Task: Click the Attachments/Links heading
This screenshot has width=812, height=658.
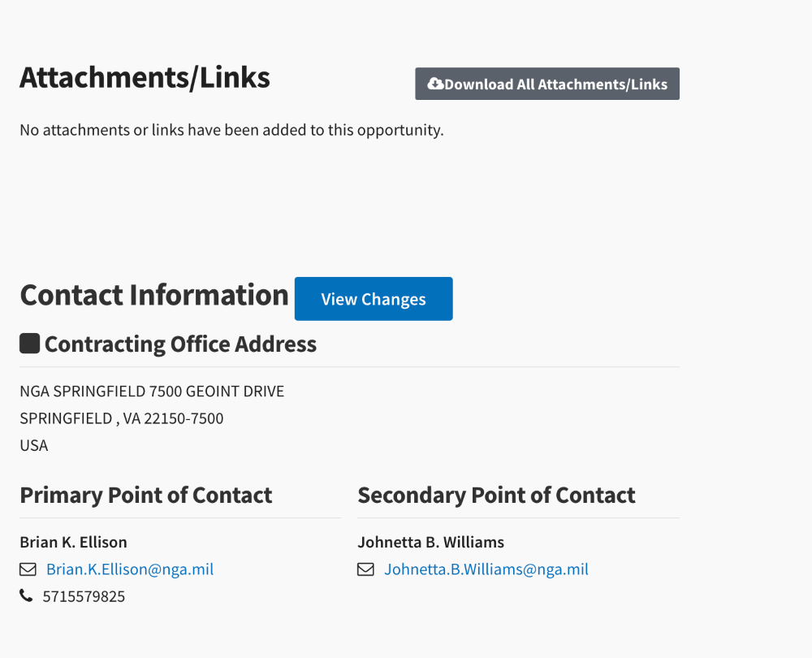Action: pyautogui.click(x=145, y=78)
